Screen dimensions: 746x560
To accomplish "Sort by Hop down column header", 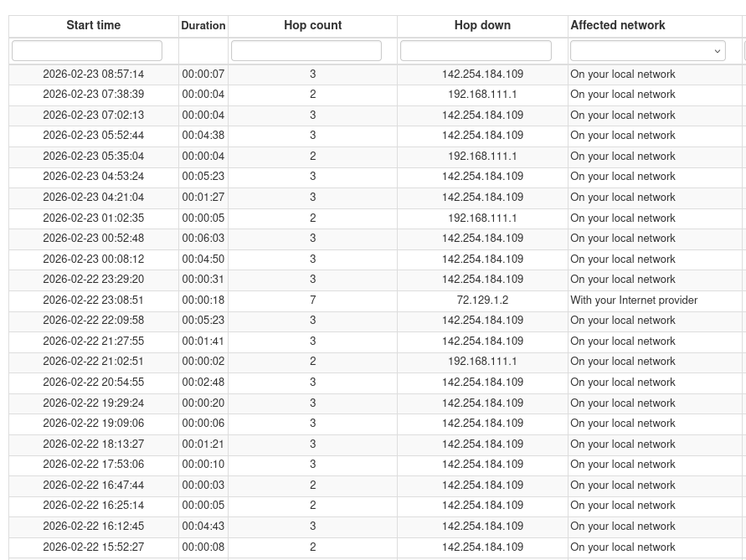I will pos(482,26).
